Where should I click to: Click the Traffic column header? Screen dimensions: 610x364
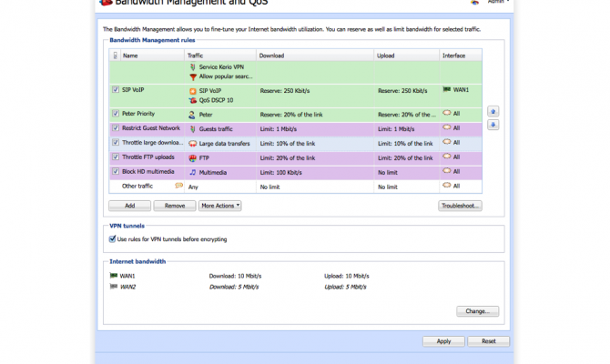point(220,56)
